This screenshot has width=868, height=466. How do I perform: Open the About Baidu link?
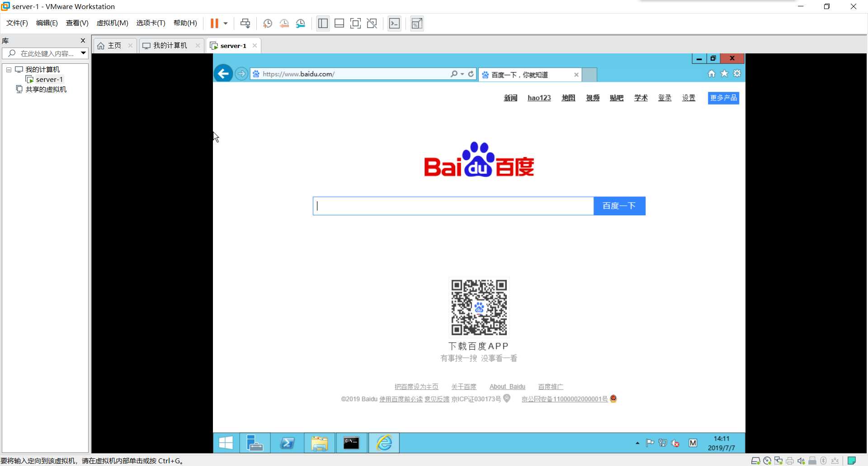(507, 387)
